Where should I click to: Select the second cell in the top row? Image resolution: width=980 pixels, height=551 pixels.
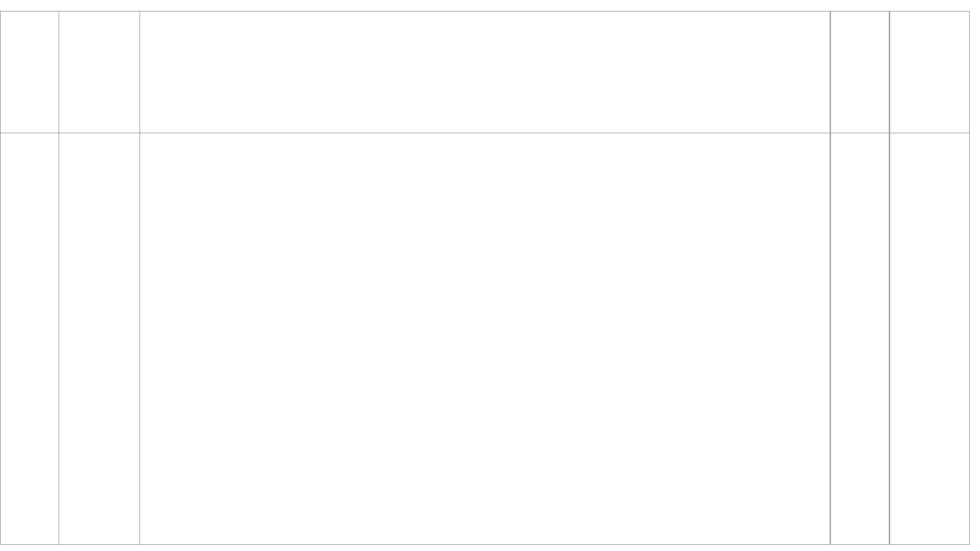click(99, 71)
